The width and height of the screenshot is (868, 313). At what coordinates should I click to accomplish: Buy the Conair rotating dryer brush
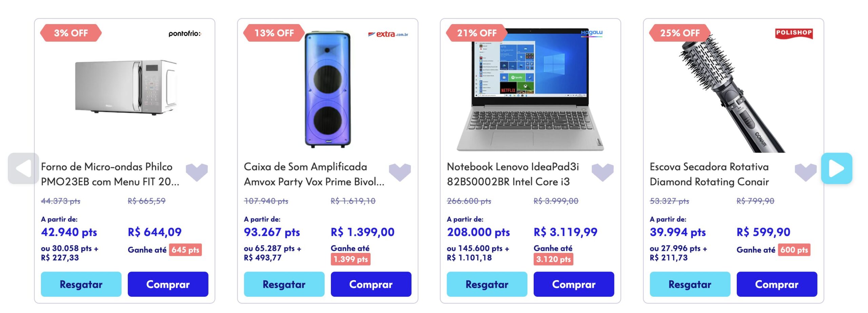[x=777, y=284]
